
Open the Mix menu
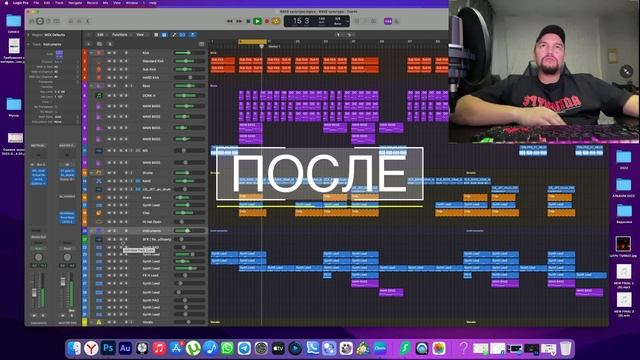pyautogui.click(x=105, y=3)
